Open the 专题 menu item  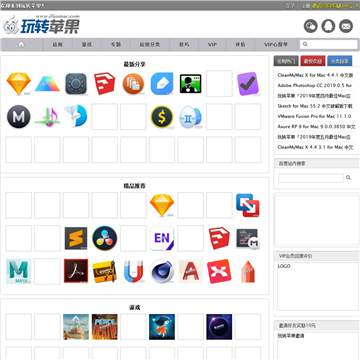(x=116, y=44)
